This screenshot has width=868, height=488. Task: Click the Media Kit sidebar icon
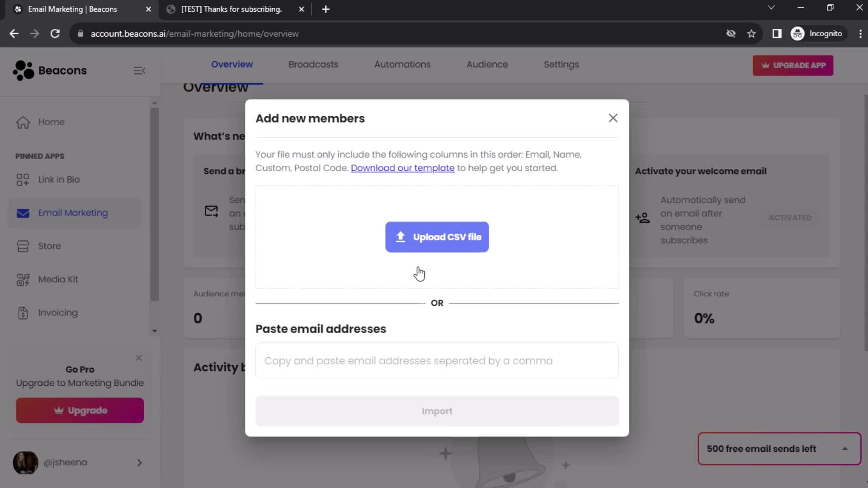point(23,279)
